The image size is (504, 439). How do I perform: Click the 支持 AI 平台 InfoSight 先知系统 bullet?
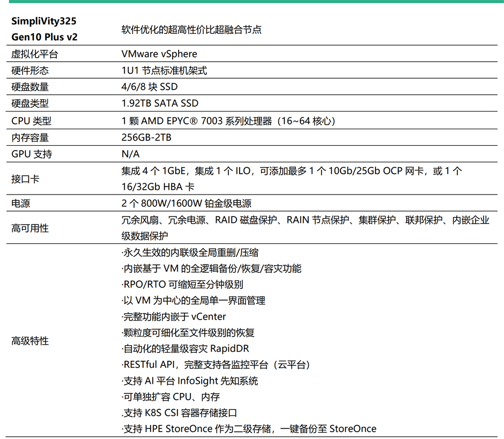coord(190,381)
